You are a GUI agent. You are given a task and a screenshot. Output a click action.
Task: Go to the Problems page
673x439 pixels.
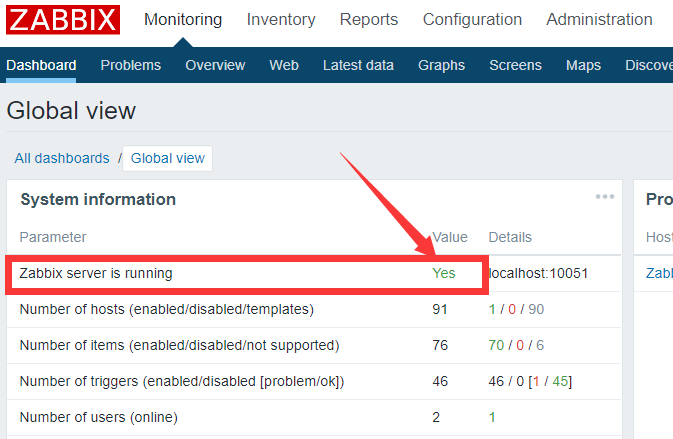coord(130,65)
